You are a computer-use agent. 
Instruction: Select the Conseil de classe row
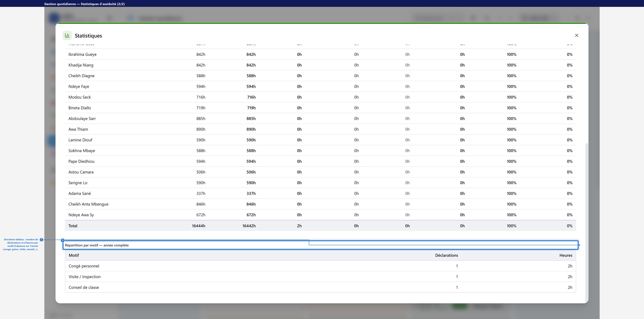click(x=320, y=287)
